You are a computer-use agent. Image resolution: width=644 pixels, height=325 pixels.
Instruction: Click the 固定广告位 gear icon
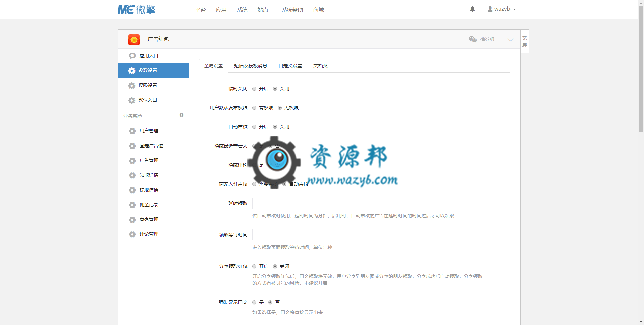pyautogui.click(x=132, y=146)
